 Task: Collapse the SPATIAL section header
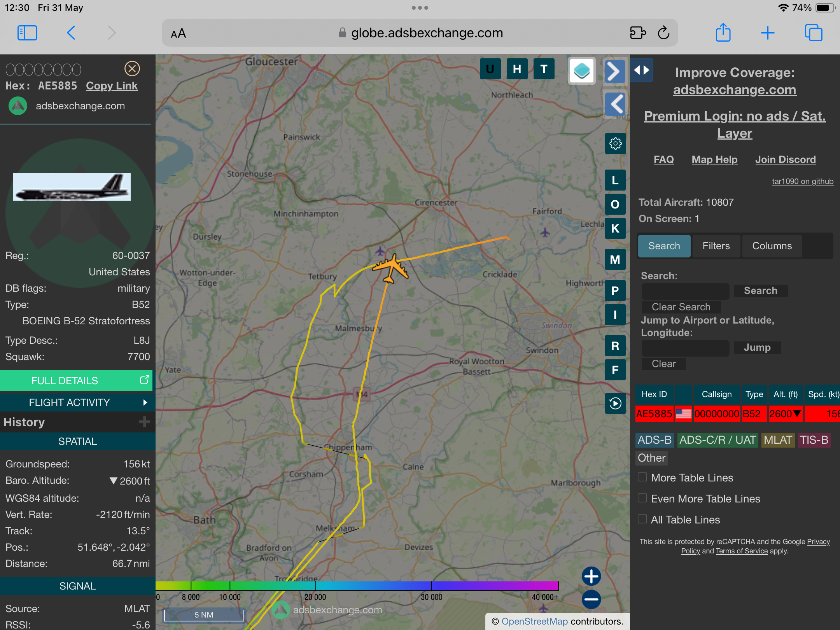77,441
